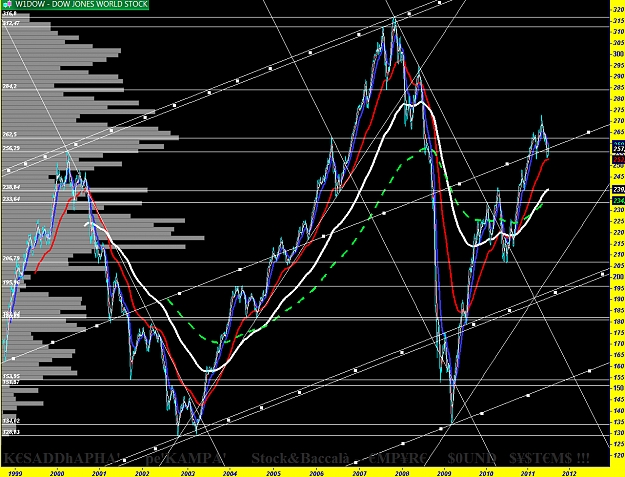The image size is (625, 477).
Task: Click the 2006 year label
Action: pyautogui.click(x=316, y=473)
